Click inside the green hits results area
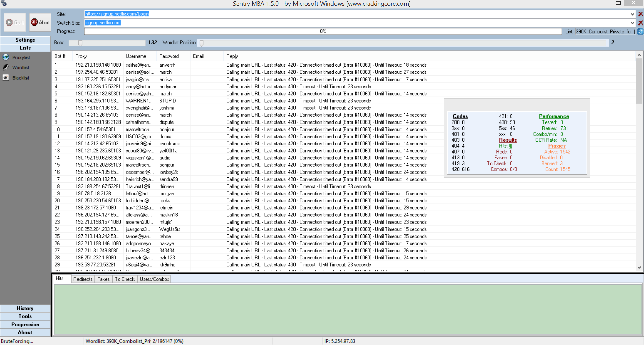Image resolution: width=644 pixels, height=345 pixels. click(x=348, y=309)
